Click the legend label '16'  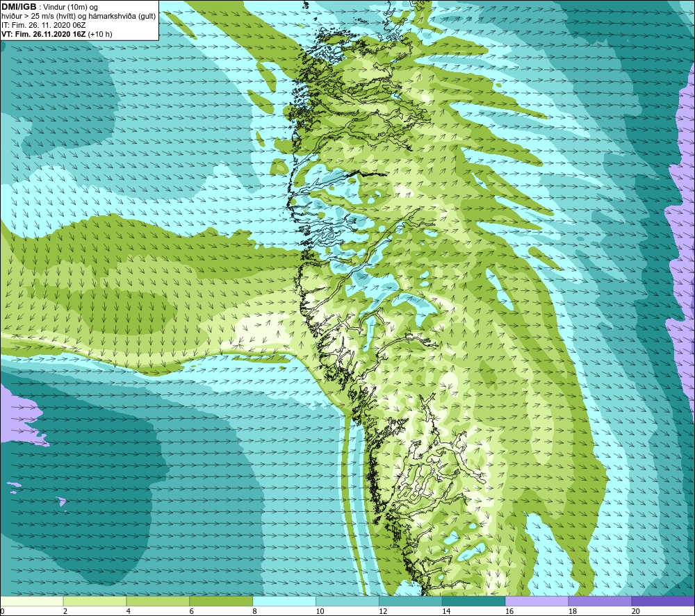[x=509, y=611]
